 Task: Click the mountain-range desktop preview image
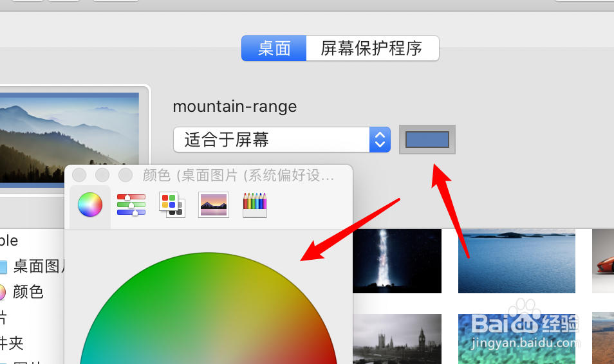click(x=70, y=138)
